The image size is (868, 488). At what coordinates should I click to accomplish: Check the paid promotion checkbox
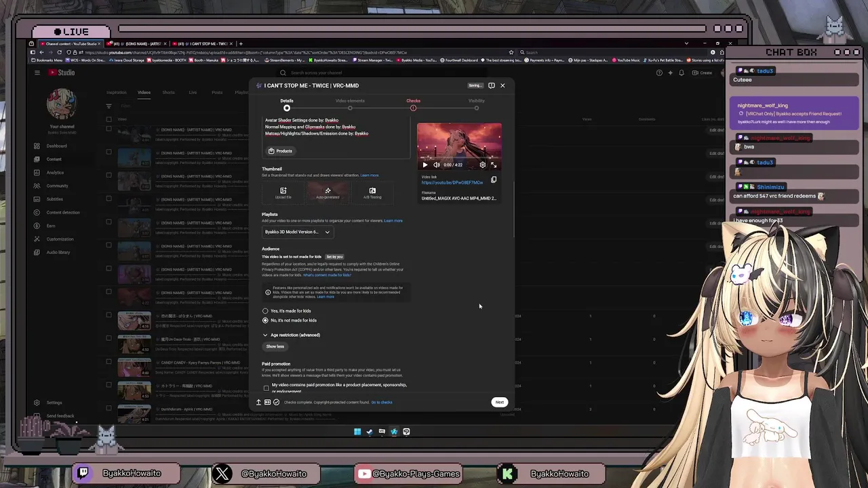pos(266,388)
